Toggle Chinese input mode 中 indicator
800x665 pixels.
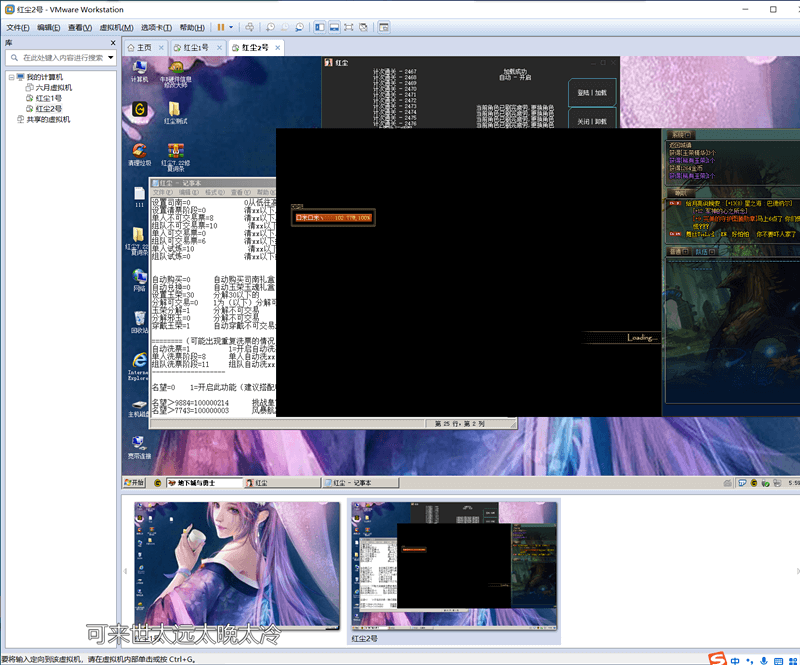[735, 661]
